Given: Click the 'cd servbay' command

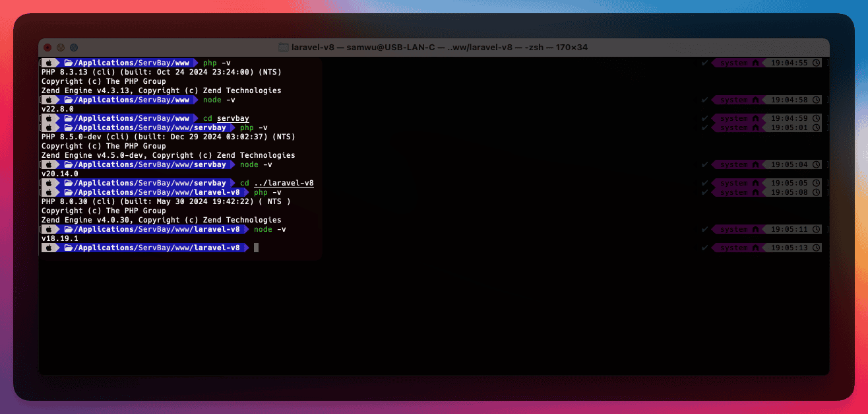Looking at the screenshot, I should pyautogui.click(x=226, y=118).
